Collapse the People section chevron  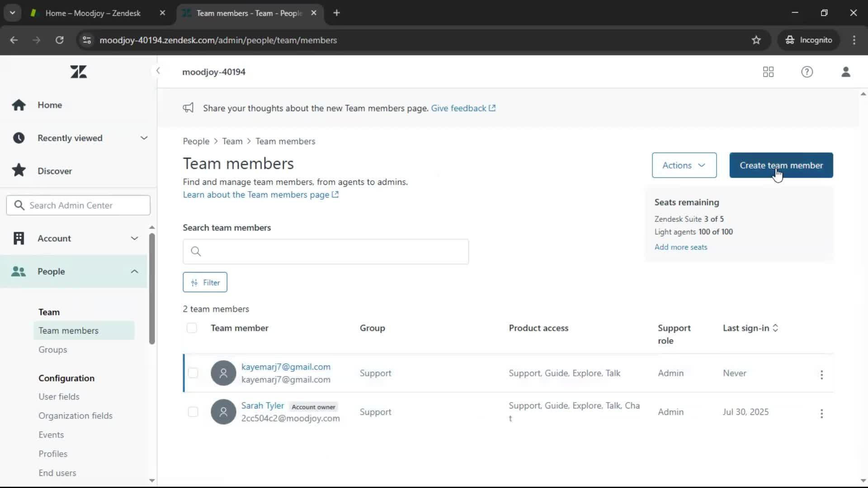pos(134,271)
